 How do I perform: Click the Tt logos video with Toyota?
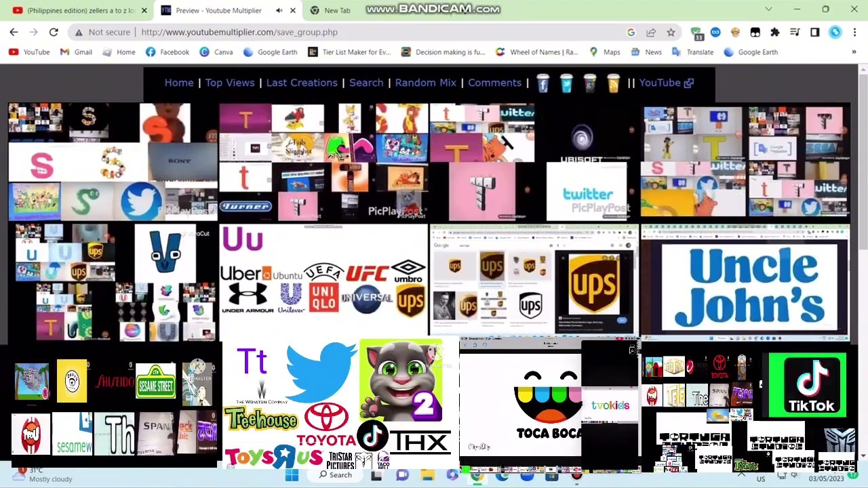click(x=339, y=404)
